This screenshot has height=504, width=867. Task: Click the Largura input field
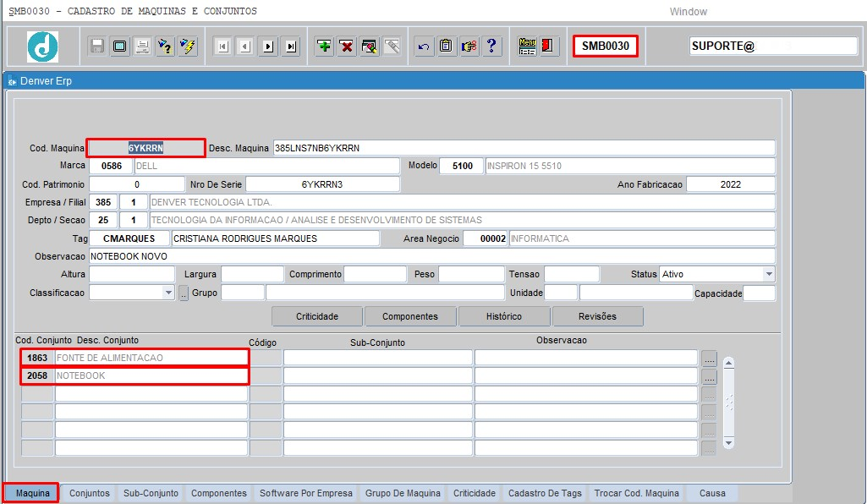[x=252, y=274]
